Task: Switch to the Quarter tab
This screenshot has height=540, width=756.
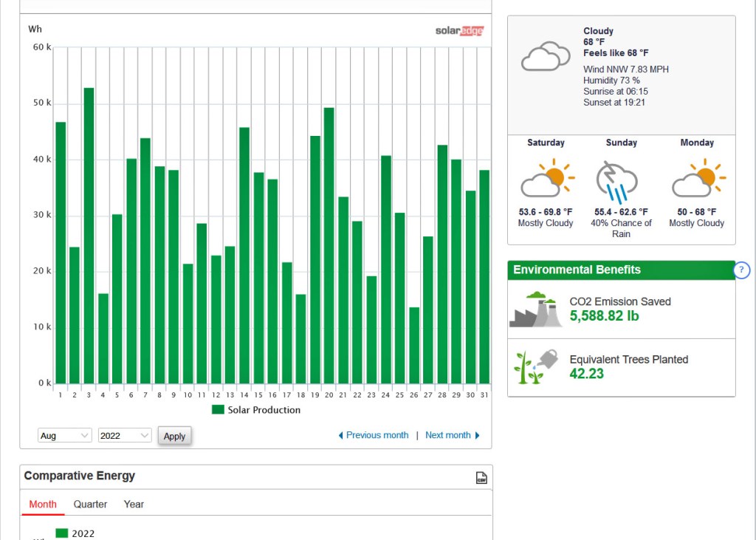Action: coord(90,505)
